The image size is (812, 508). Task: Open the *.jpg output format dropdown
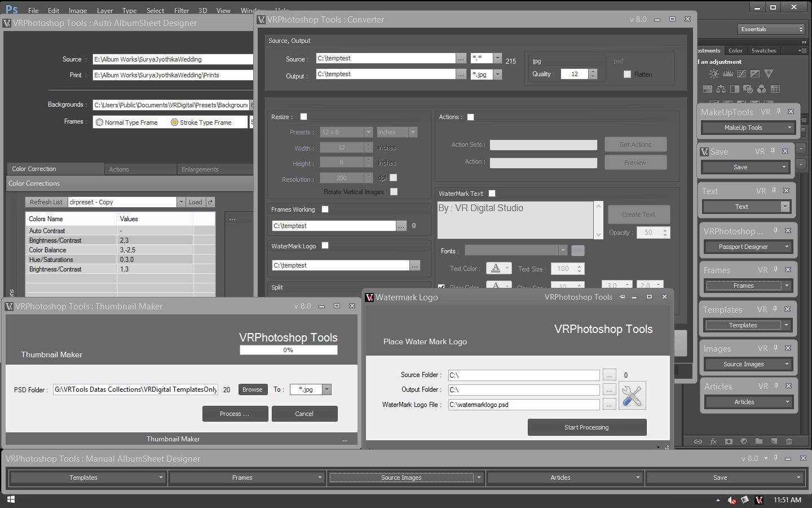coord(496,74)
